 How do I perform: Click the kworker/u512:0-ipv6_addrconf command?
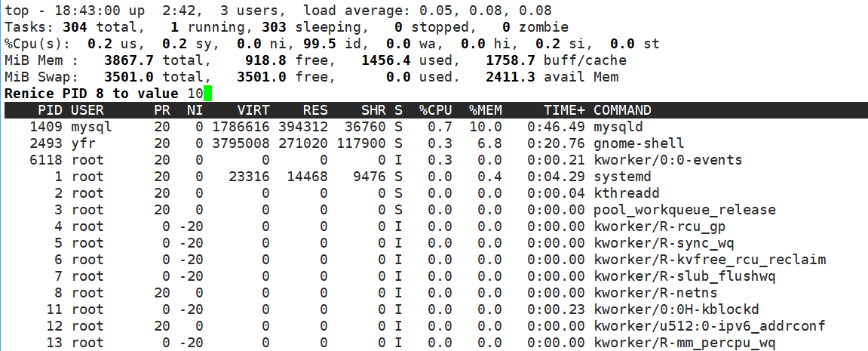point(710,326)
